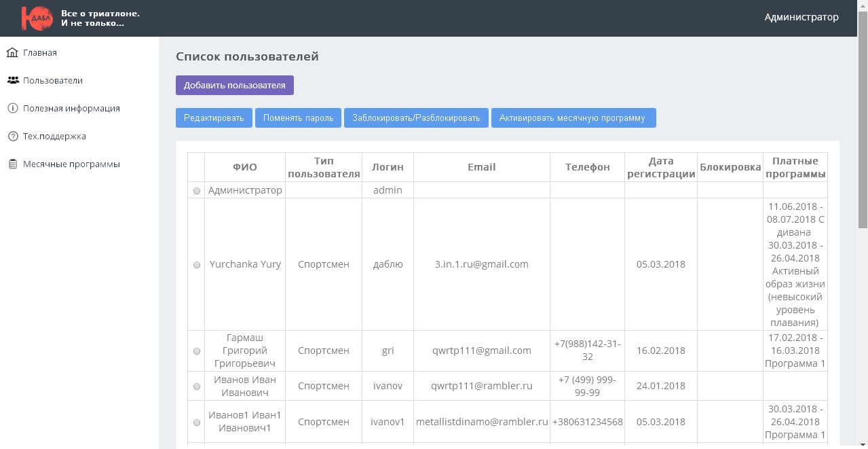
Task: Click Активировать месячную программу button
Action: [573, 118]
